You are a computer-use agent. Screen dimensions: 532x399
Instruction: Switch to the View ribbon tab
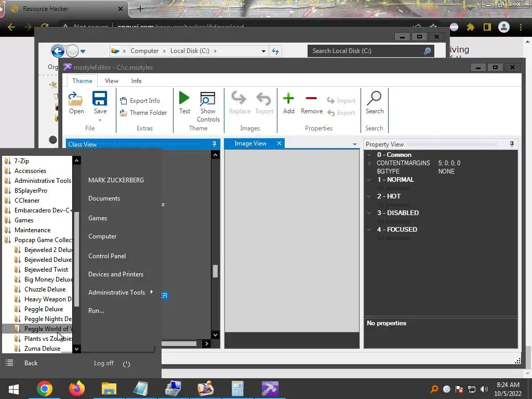(111, 81)
